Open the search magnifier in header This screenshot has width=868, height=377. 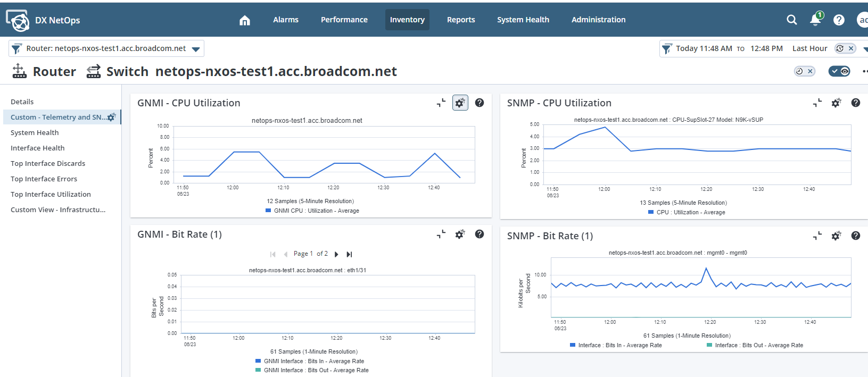(x=791, y=20)
